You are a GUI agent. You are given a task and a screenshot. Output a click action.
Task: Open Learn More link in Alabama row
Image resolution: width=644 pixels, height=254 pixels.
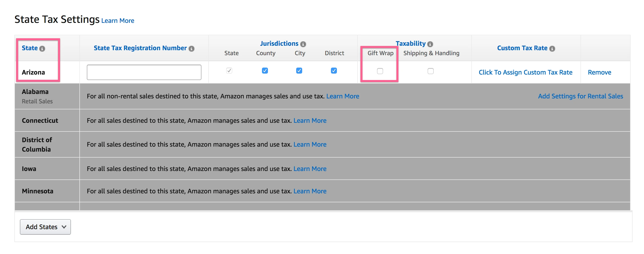[343, 96]
